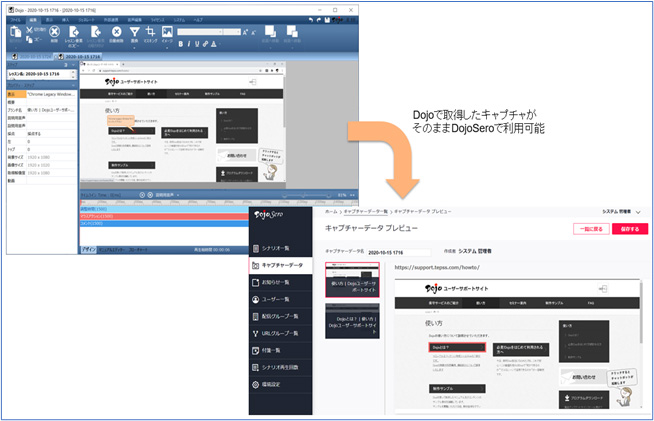Collapse the step panel header arrow

(x=73, y=65)
